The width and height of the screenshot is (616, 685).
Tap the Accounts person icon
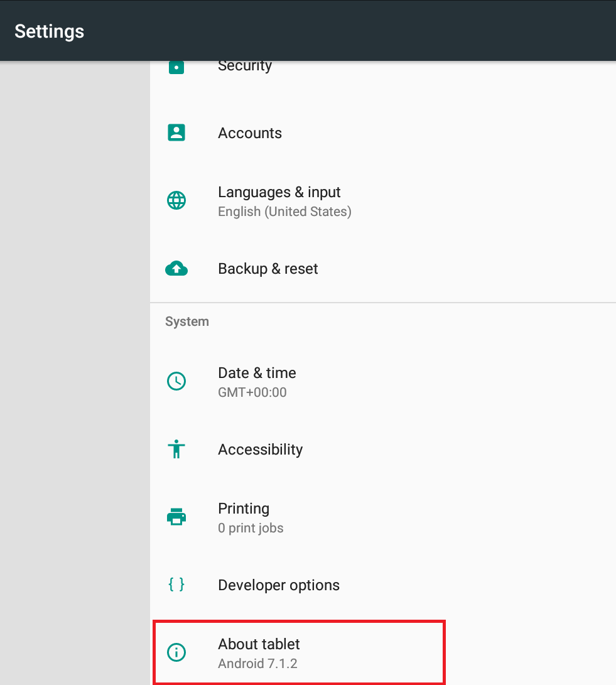176,132
